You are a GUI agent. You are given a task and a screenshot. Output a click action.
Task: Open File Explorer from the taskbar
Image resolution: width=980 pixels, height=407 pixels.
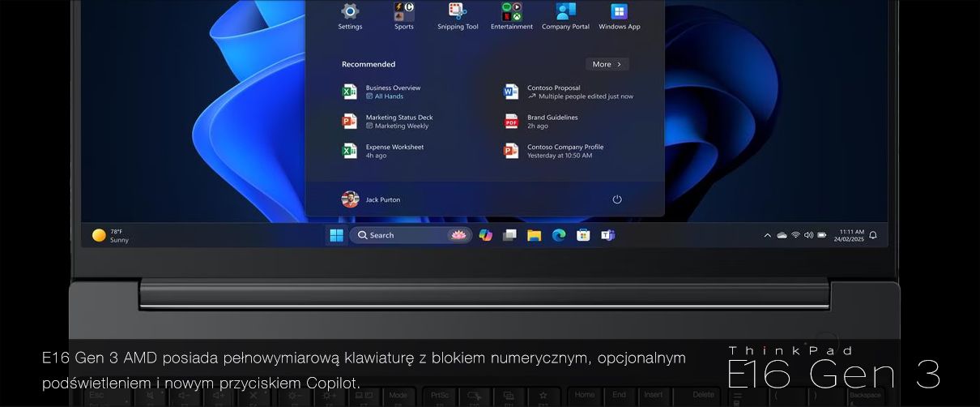click(x=534, y=235)
